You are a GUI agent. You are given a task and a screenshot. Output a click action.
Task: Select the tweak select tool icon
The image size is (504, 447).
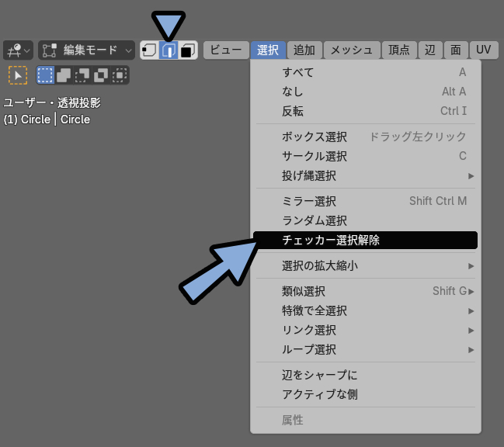18,75
